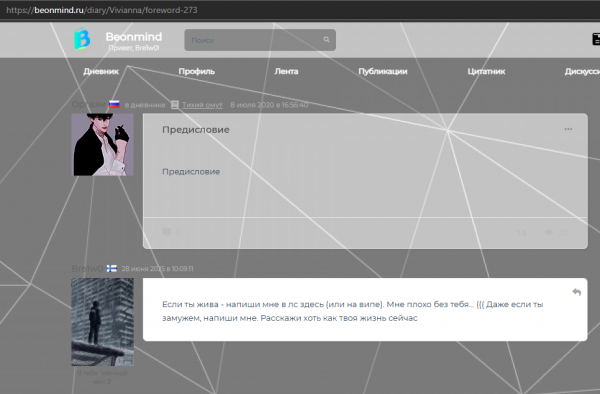Open the Дневник navigation tab
Screen dimensions: 600x394
point(101,71)
